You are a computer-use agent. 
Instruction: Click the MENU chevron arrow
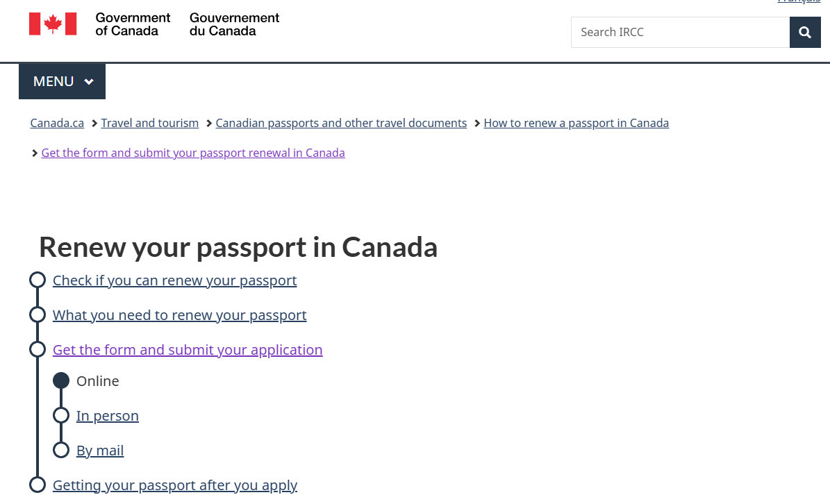pos(89,81)
